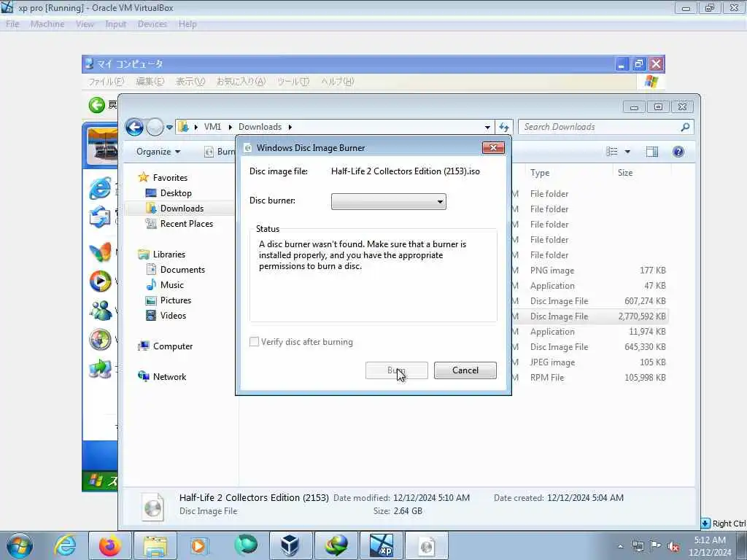Click the xp VM taskbar icon
The image size is (747, 560).
click(x=382, y=545)
